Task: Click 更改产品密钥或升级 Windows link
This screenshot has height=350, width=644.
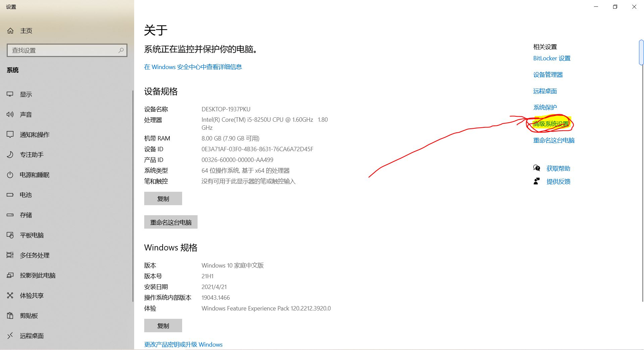Action: point(183,345)
